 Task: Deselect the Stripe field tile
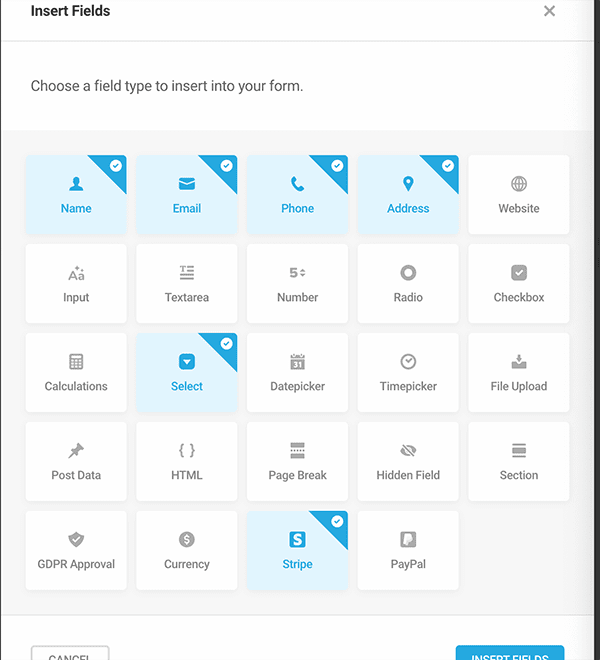pyautogui.click(x=298, y=551)
